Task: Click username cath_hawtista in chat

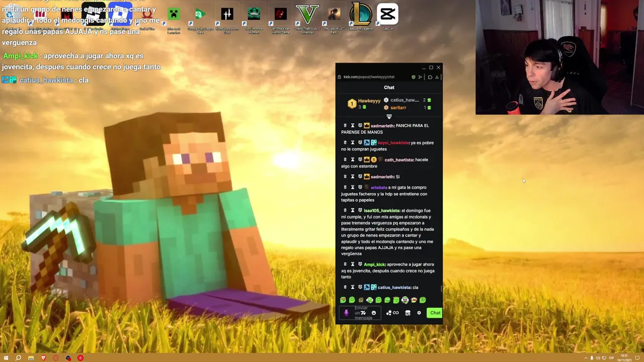Action: pos(399,160)
